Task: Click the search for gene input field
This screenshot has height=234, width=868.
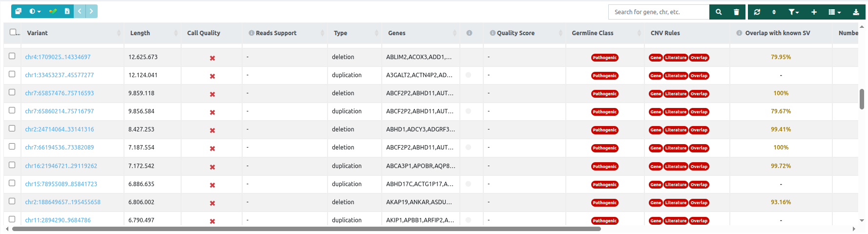Action: (x=658, y=12)
